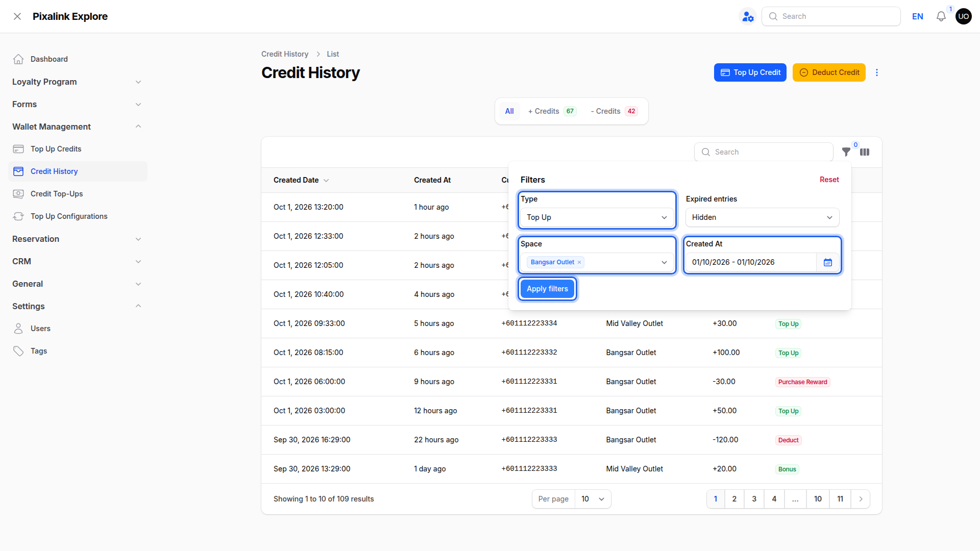Open the Per page dropdown

tap(593, 499)
